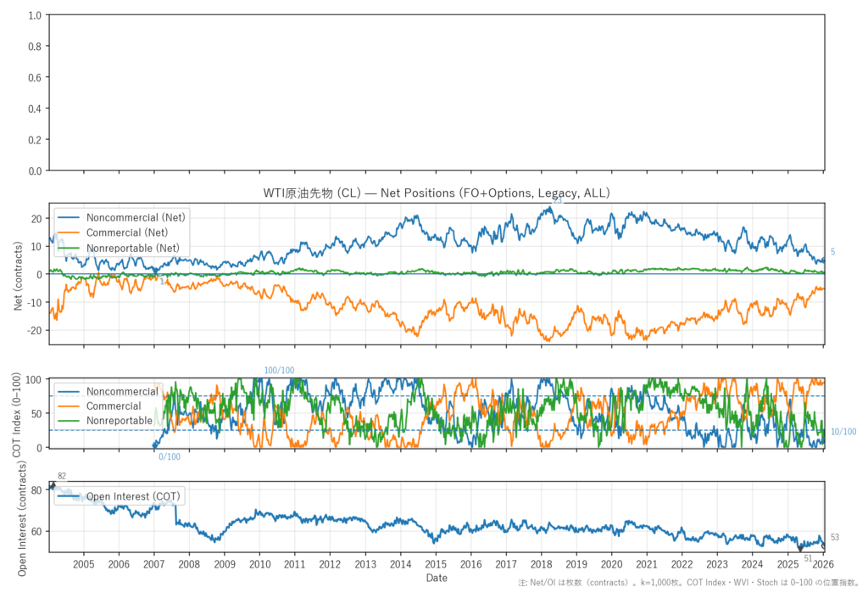Click the Open Interest (contracts) y-axis label
Image resolution: width=868 pixels, height=593 pixels.
[22, 516]
